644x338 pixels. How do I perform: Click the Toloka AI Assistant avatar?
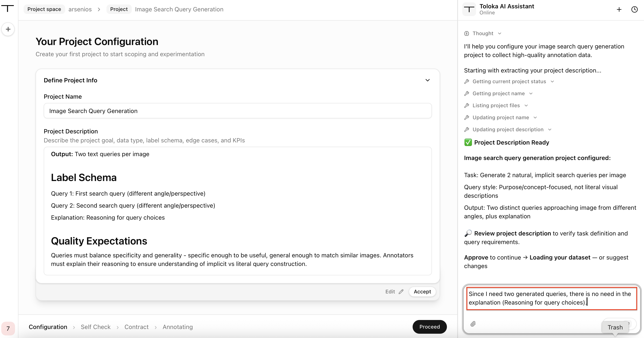point(469,9)
